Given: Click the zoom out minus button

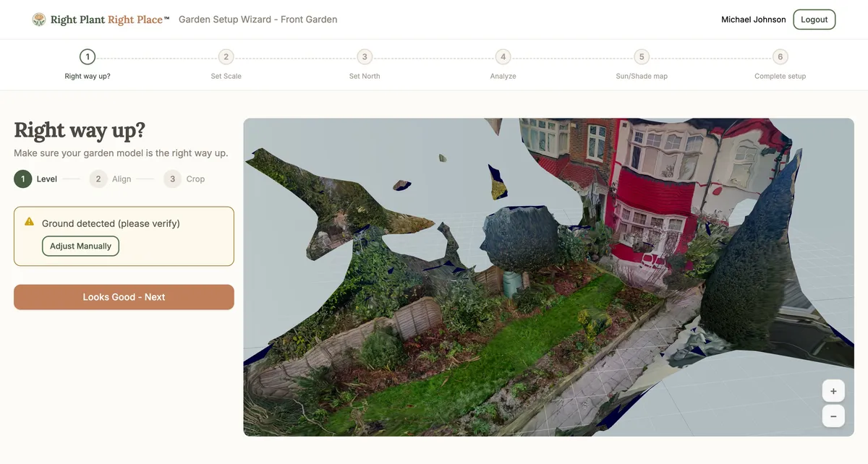Looking at the screenshot, I should click(833, 416).
